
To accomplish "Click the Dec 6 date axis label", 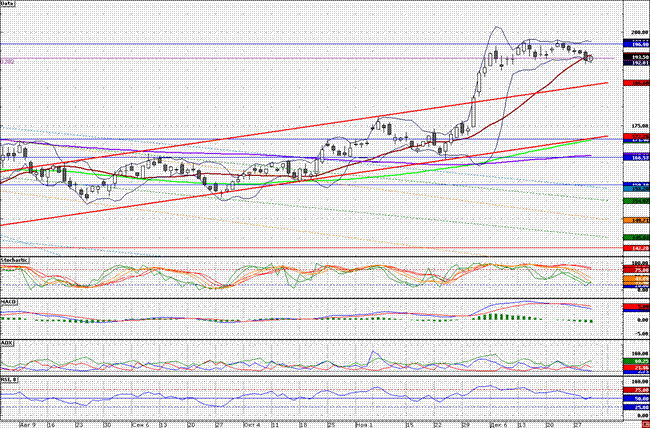I will click(x=500, y=425).
